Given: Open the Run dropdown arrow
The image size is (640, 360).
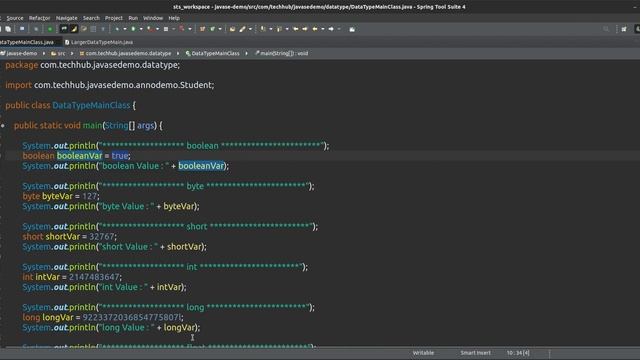Looking at the screenshot, I should coord(141,29).
